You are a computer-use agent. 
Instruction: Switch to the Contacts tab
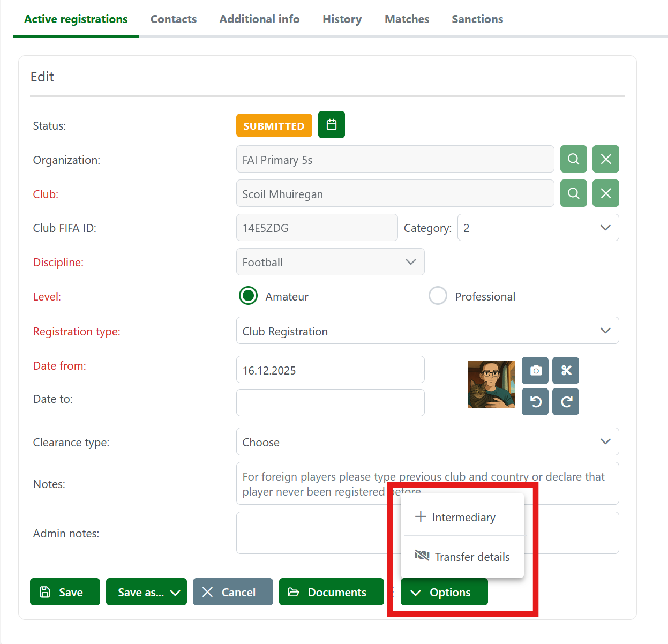click(173, 19)
